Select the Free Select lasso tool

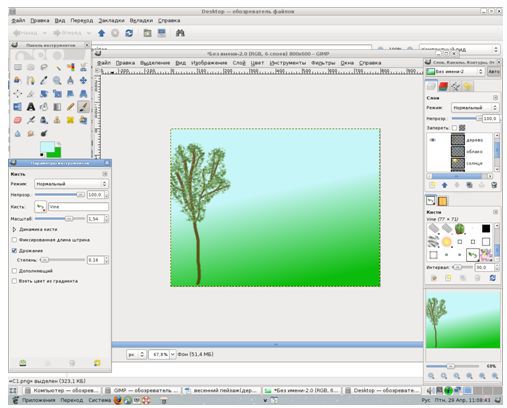[44, 67]
